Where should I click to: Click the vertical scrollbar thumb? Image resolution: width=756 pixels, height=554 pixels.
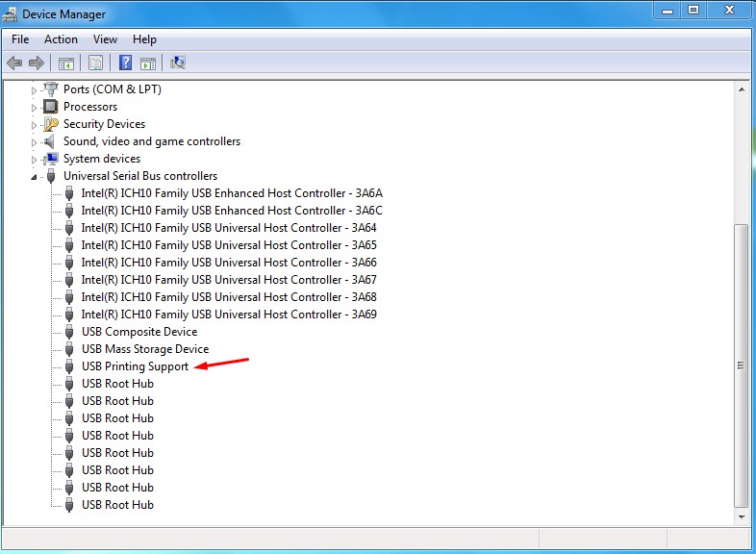pyautogui.click(x=741, y=365)
